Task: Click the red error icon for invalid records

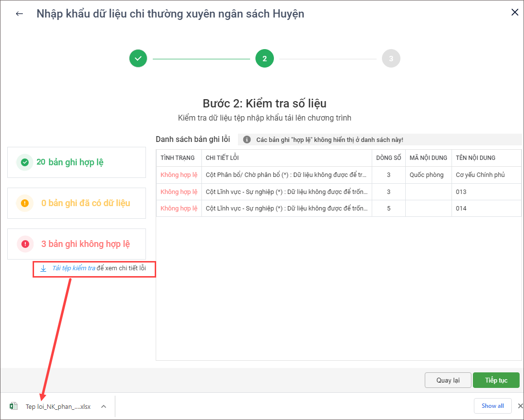Action: [x=25, y=244]
